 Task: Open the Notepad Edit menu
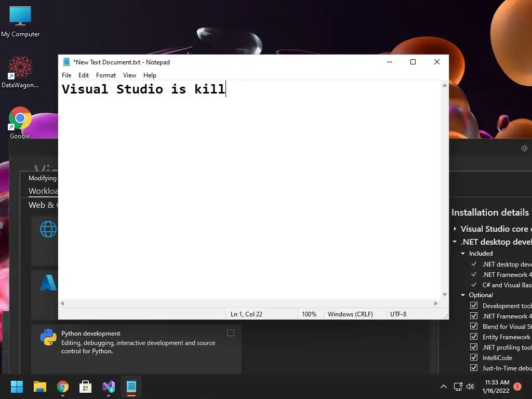point(84,75)
